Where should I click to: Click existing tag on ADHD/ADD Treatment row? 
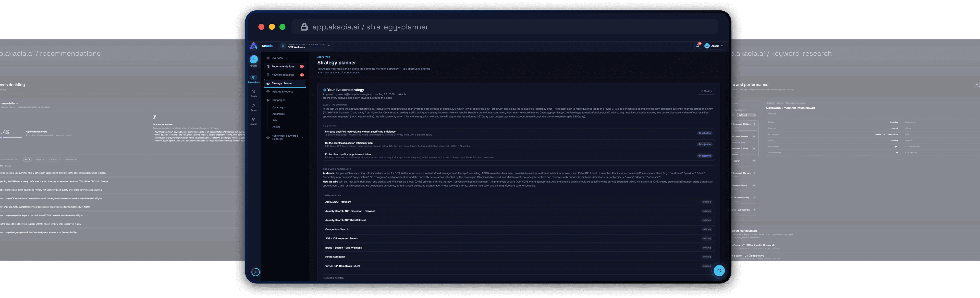click(706, 202)
